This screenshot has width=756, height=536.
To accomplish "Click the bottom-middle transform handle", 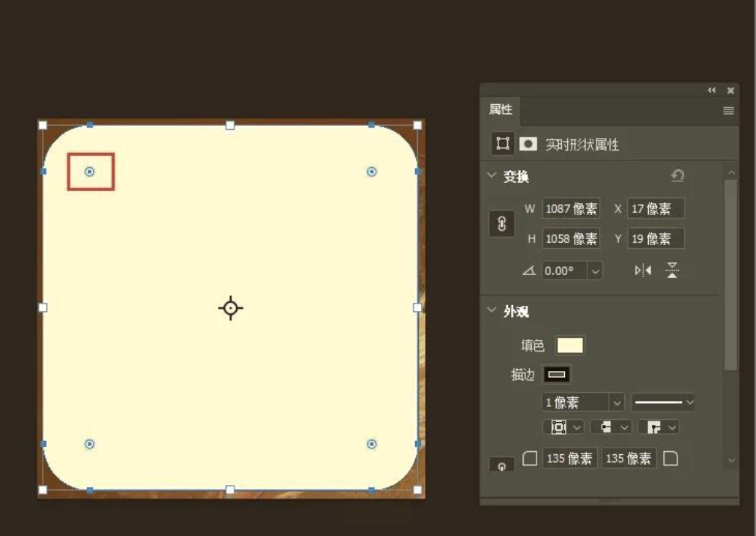I will 230,490.
